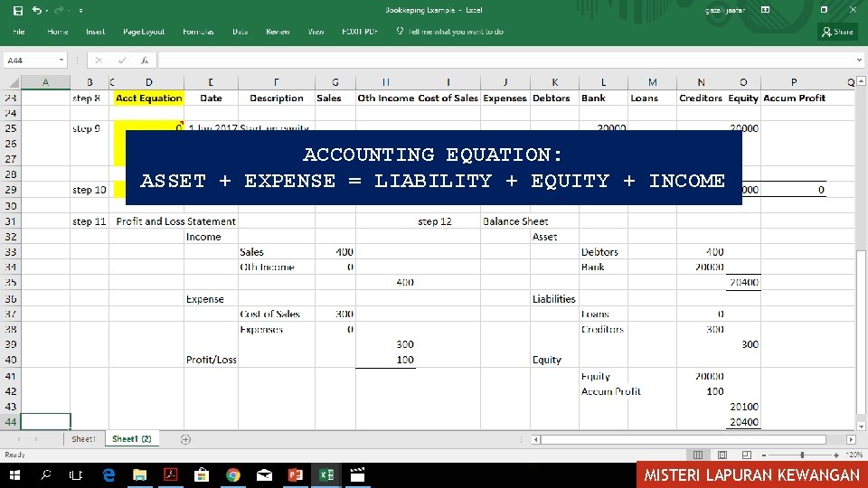Open PowerPoint from the taskbar
The image size is (868, 488).
[x=295, y=474]
